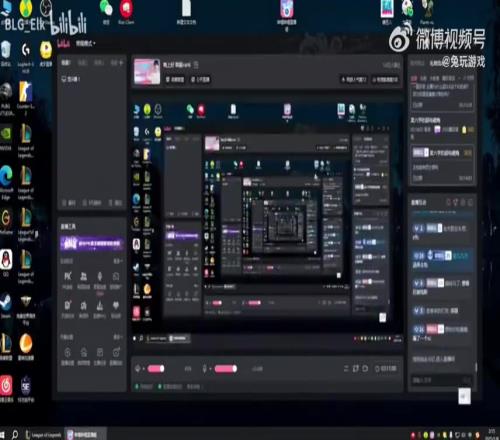Screen dimensions: 500x440
Task: Click the NetEase Cloud Music desktop icon
Action: [x=6, y=388]
